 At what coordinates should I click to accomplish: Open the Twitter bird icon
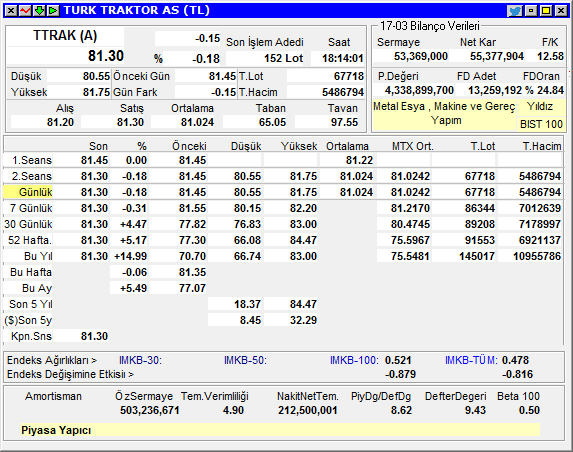(515, 11)
